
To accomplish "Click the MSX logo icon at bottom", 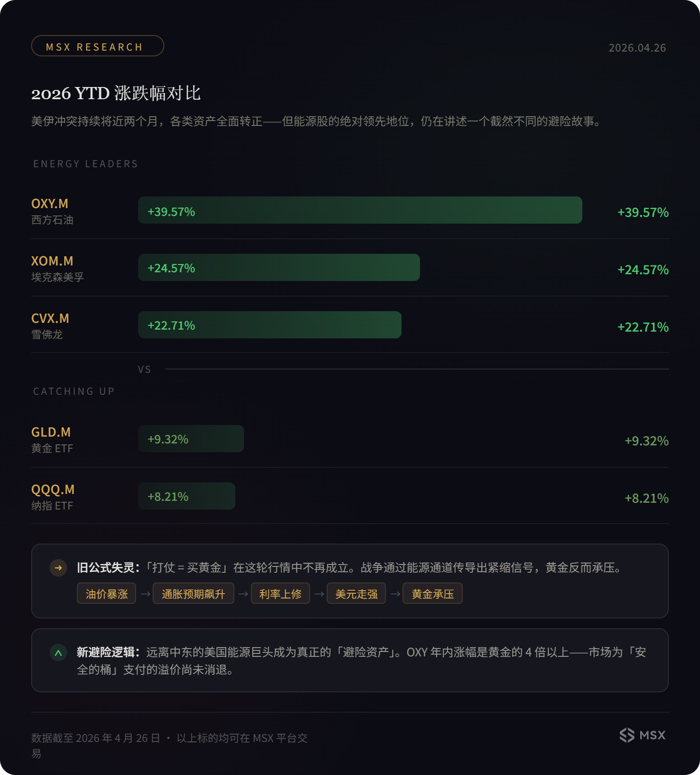I will [x=627, y=735].
